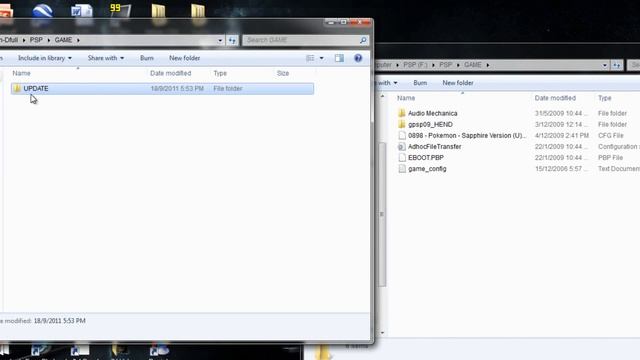640x360 pixels.
Task: Select the game_config text document
Action: click(x=427, y=169)
